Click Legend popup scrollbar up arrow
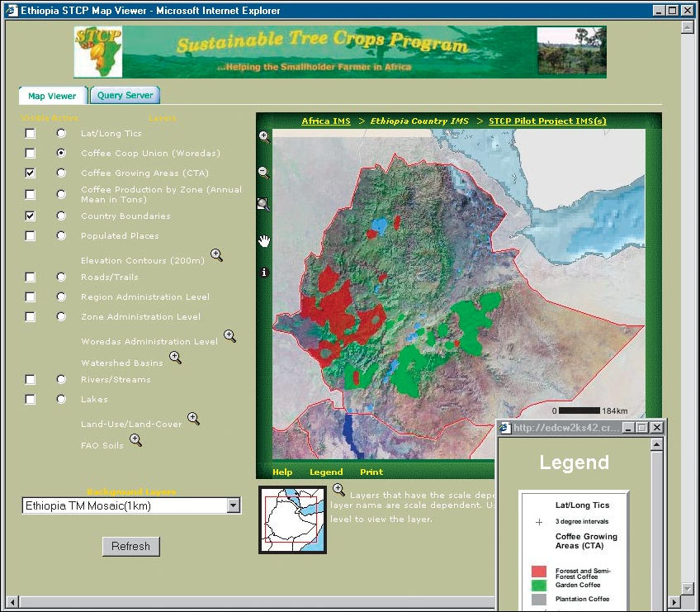The width and height of the screenshot is (700, 612). click(x=657, y=444)
